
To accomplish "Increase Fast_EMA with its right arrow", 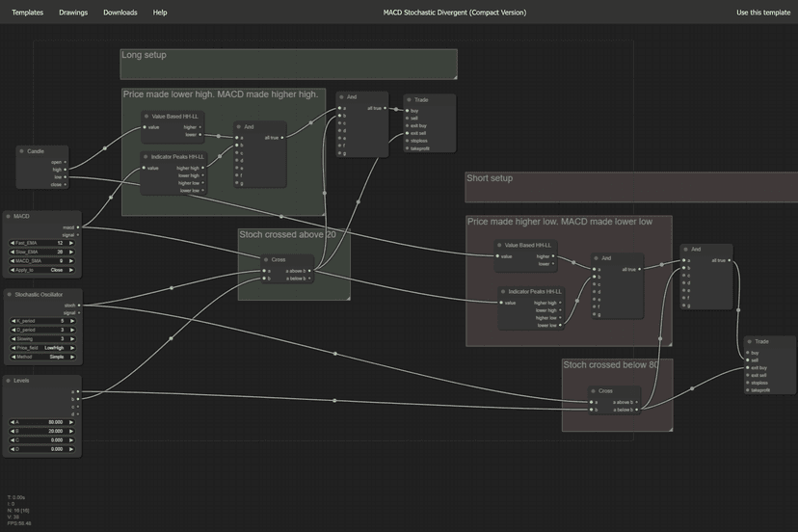I will pyautogui.click(x=71, y=243).
